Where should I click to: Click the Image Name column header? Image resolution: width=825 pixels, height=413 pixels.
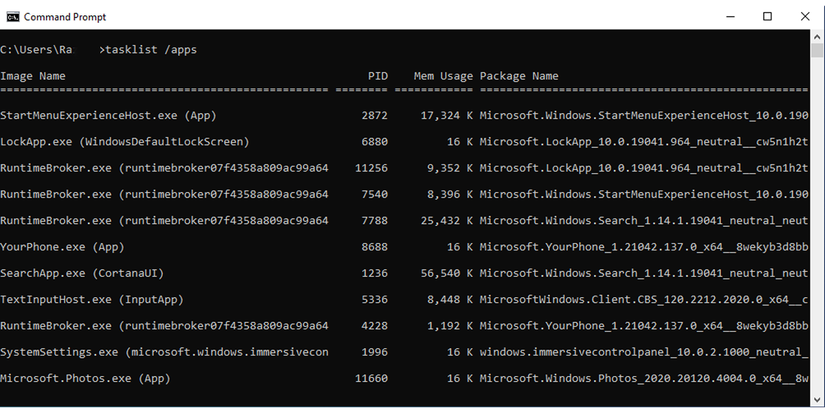[33, 76]
